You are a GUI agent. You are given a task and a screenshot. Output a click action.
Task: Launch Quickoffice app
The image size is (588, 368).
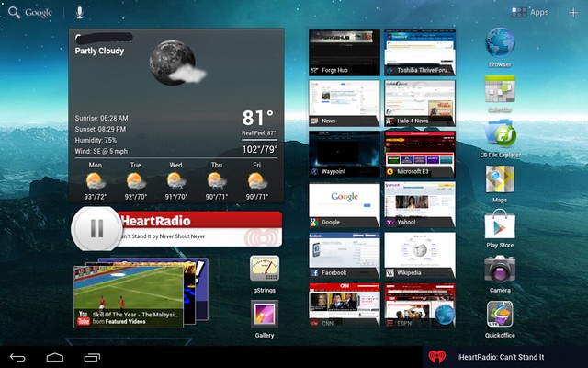500,315
